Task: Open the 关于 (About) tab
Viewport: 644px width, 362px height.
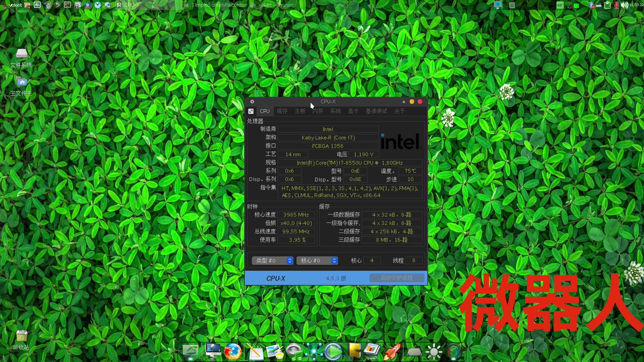Action: pos(399,111)
